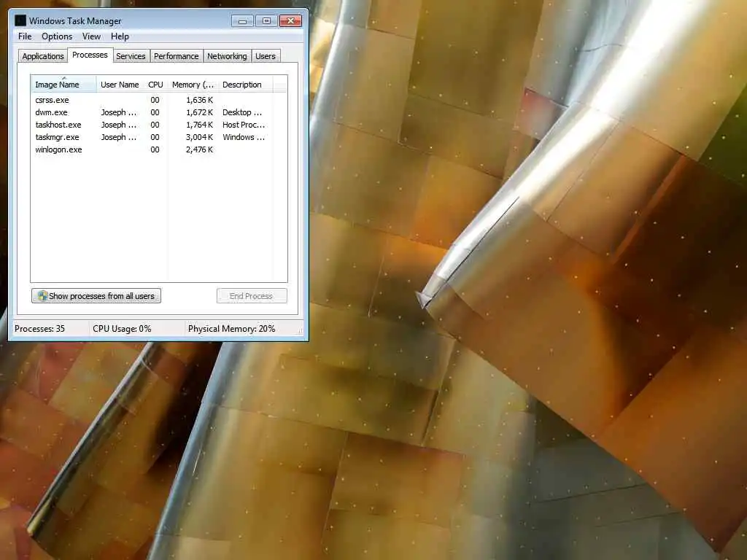This screenshot has height=560, width=747.
Task: Switch to the Users tab
Action: coord(266,56)
